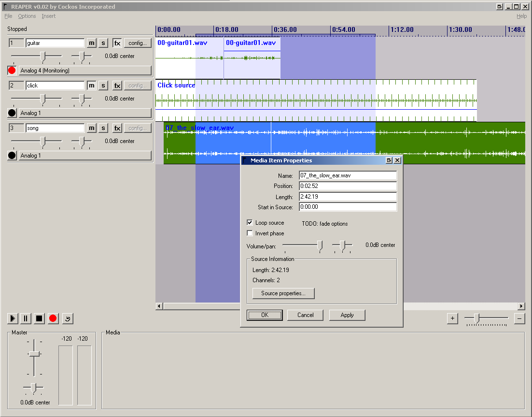
Task: Click Apply in Media Item Properties
Action: coord(347,315)
